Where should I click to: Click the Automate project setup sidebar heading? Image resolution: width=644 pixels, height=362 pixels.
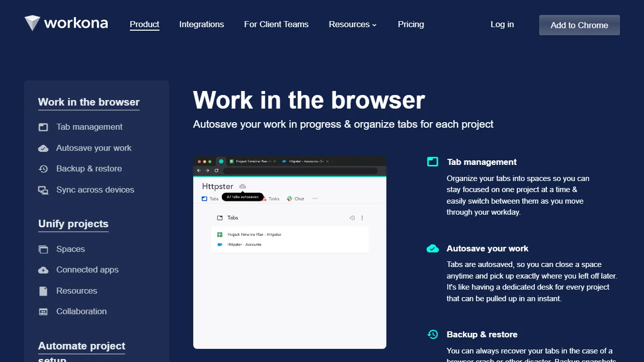[82, 352]
